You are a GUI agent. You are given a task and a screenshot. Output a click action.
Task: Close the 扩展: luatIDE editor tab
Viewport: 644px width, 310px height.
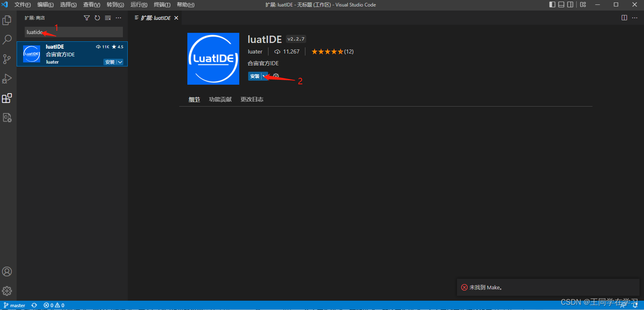(176, 18)
